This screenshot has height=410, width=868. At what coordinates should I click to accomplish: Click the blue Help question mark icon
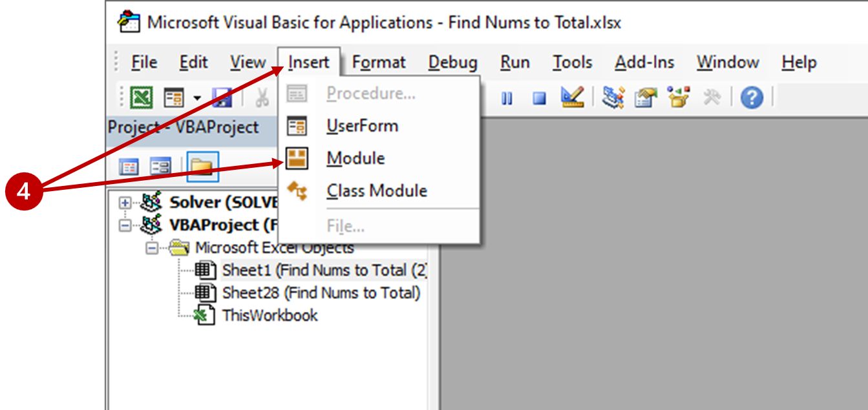point(752,98)
